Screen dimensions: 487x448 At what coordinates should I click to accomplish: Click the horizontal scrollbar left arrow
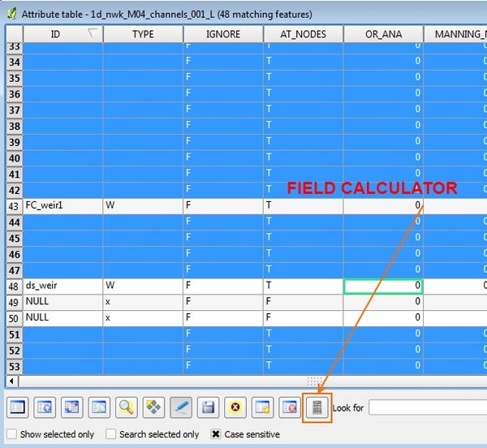pos(12,381)
